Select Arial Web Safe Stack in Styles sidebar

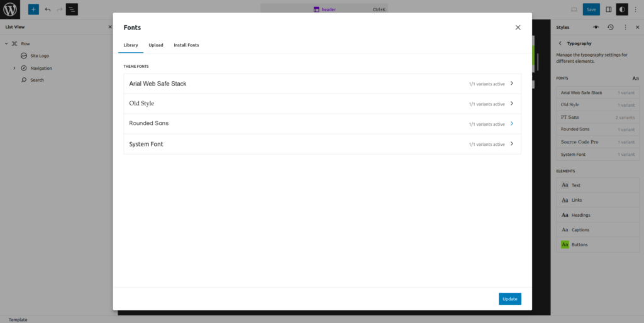(x=597, y=93)
